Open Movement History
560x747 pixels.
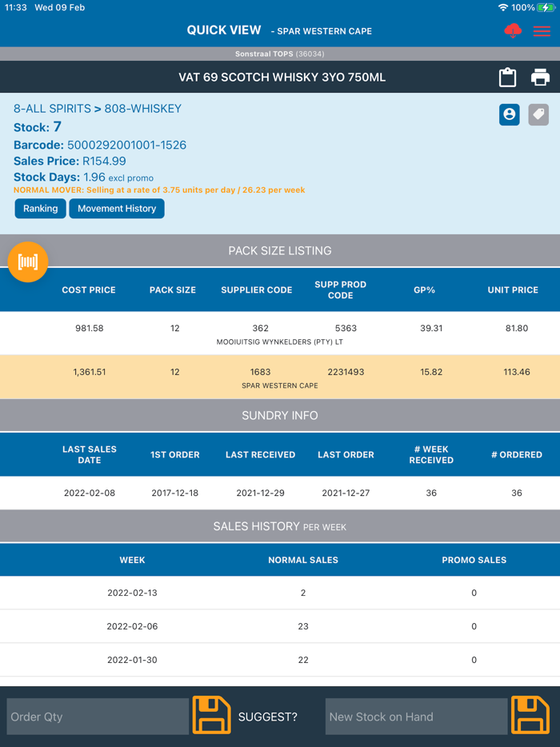(x=117, y=209)
